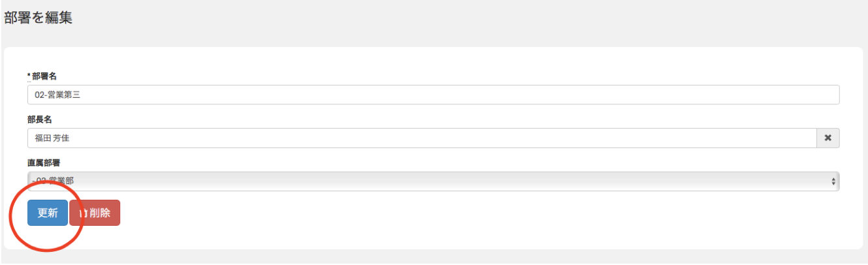Click the 直属部署 field label
This screenshot has height=265, width=868.
[44, 163]
